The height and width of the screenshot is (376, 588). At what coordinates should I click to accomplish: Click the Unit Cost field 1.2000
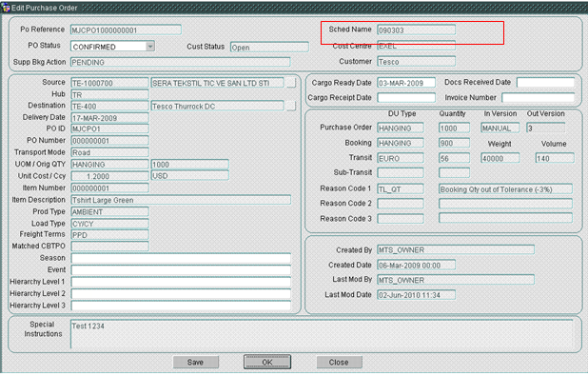pyautogui.click(x=109, y=176)
